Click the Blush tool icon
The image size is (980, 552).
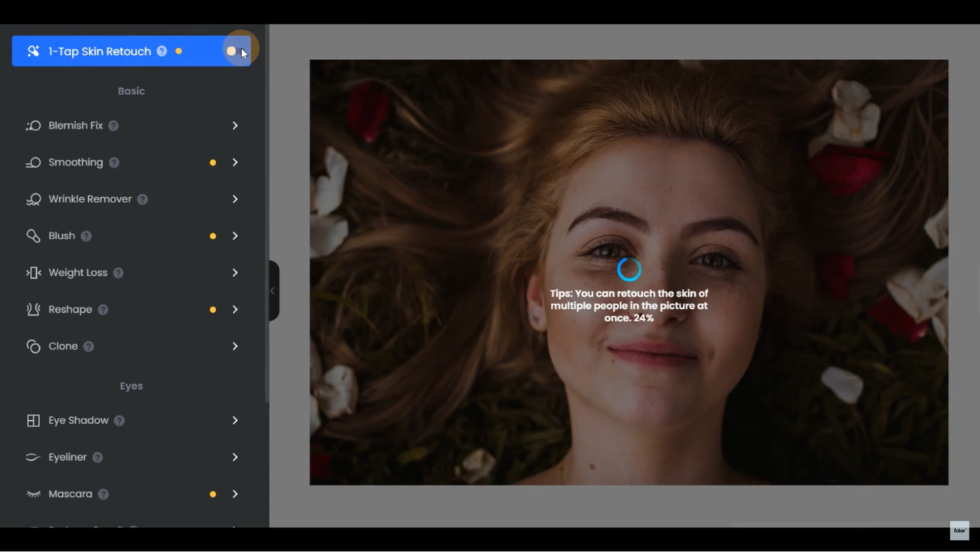(33, 236)
